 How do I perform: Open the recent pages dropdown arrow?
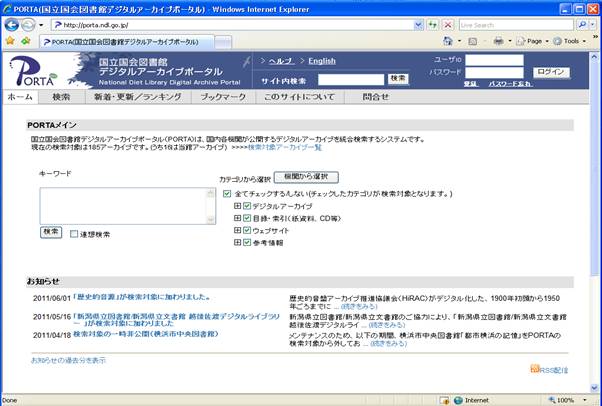coord(41,25)
